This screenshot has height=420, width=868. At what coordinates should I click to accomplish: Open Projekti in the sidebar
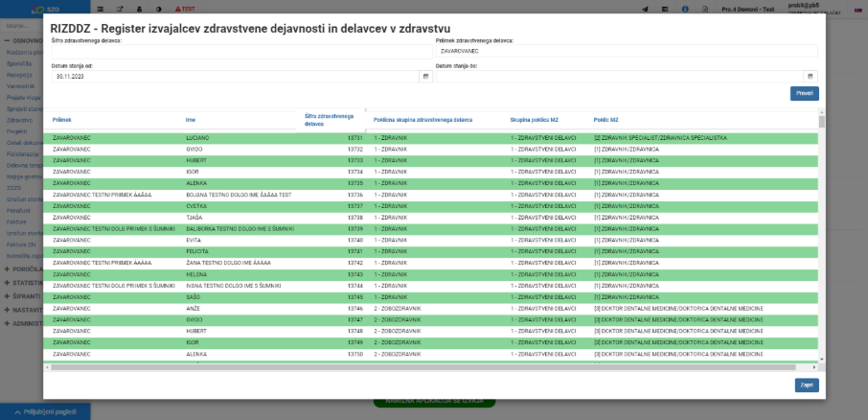16,131
